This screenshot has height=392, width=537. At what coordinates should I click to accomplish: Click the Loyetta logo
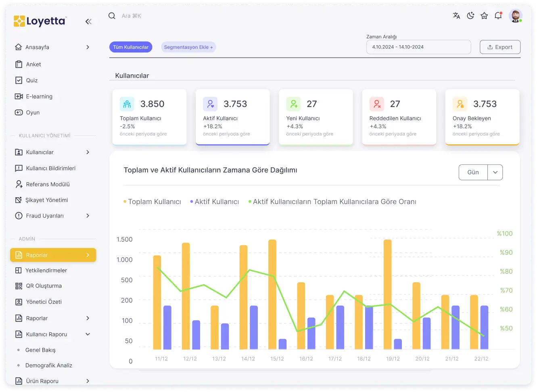[40, 21]
